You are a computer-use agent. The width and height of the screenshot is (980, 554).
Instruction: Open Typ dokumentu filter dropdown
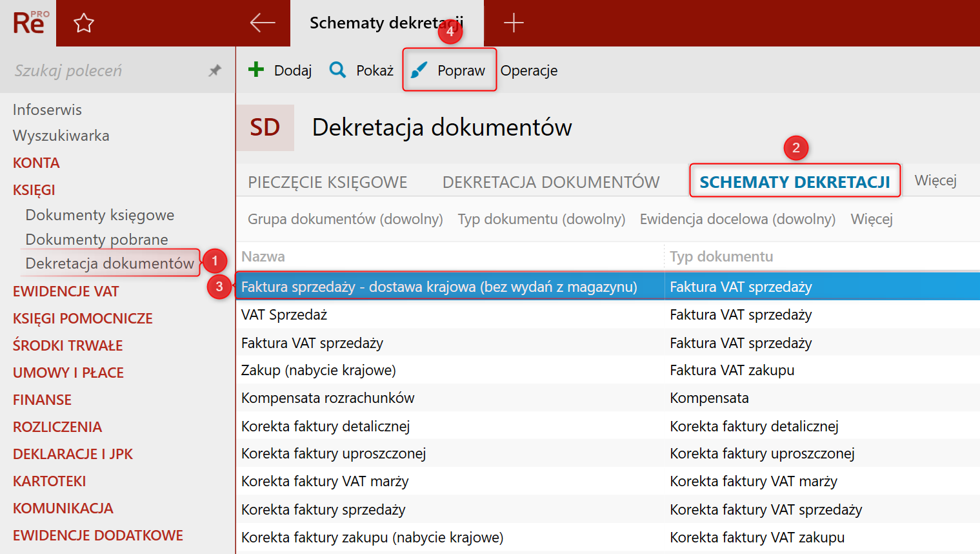click(541, 220)
